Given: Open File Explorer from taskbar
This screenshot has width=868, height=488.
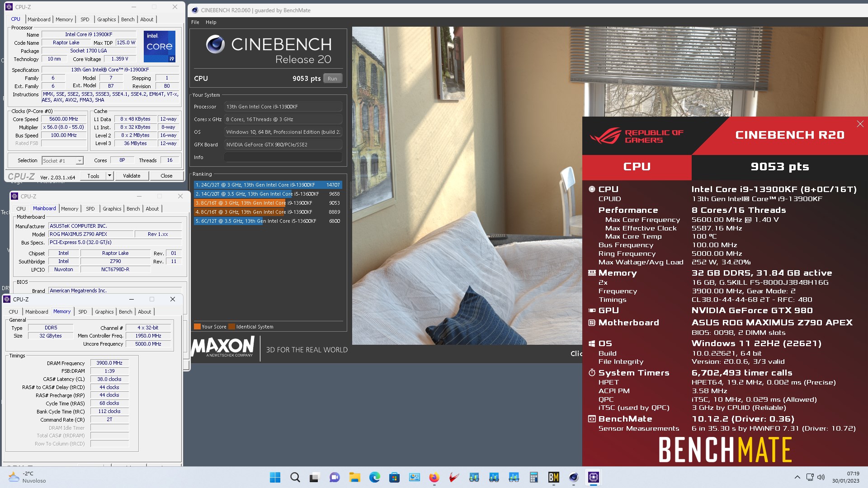Looking at the screenshot, I should click(354, 477).
